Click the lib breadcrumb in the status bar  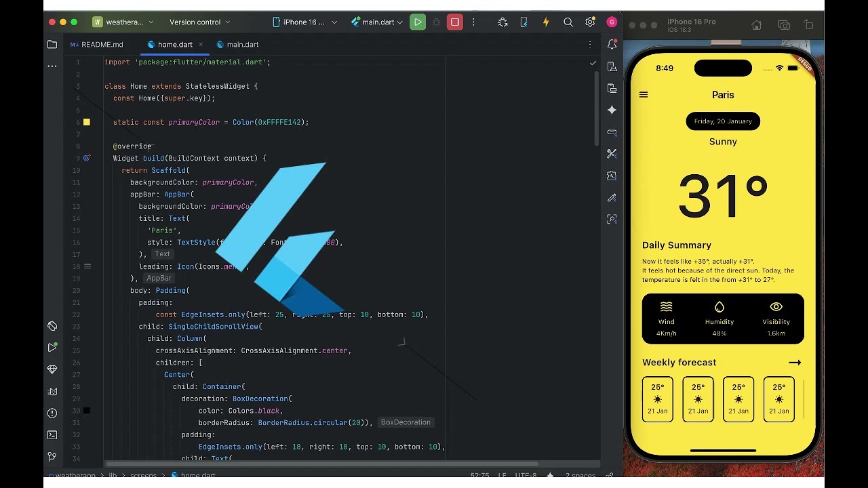113,476
